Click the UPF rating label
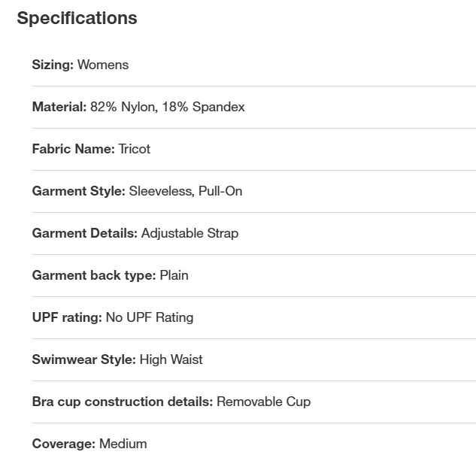This screenshot has height=464, width=476. click(x=66, y=317)
